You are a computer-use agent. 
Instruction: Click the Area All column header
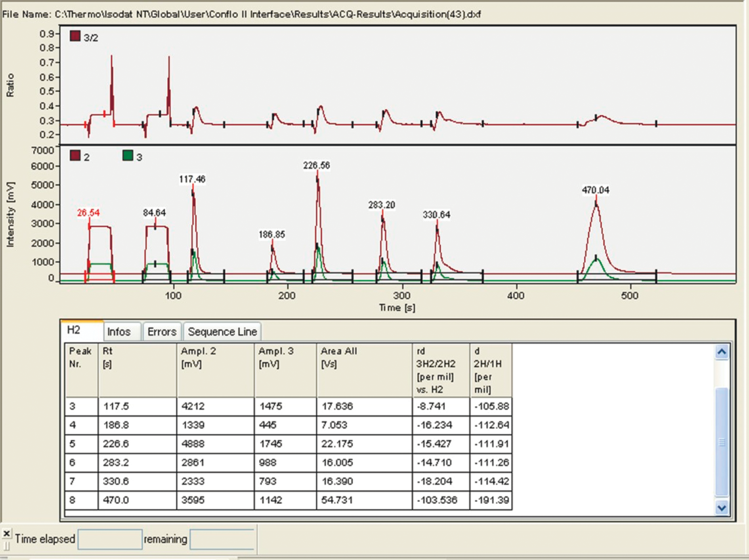click(364, 370)
